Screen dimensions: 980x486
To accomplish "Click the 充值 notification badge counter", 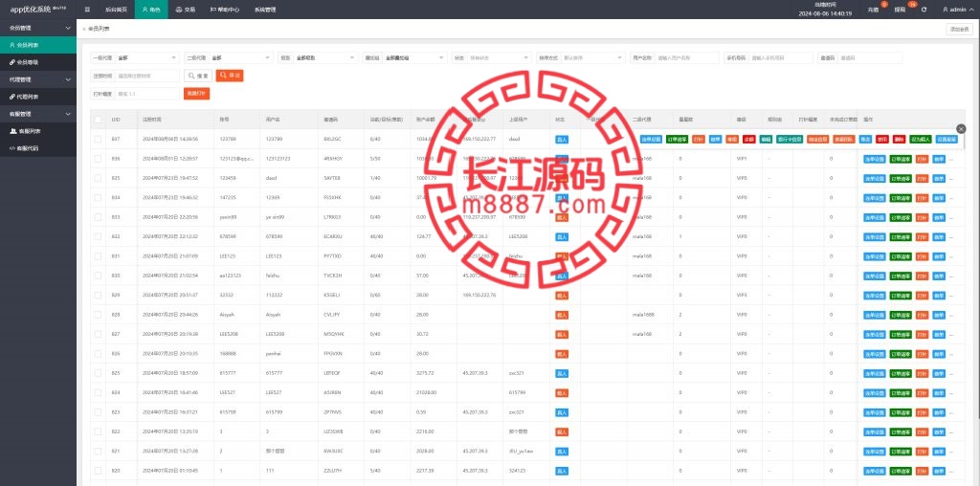I will tap(883, 5).
